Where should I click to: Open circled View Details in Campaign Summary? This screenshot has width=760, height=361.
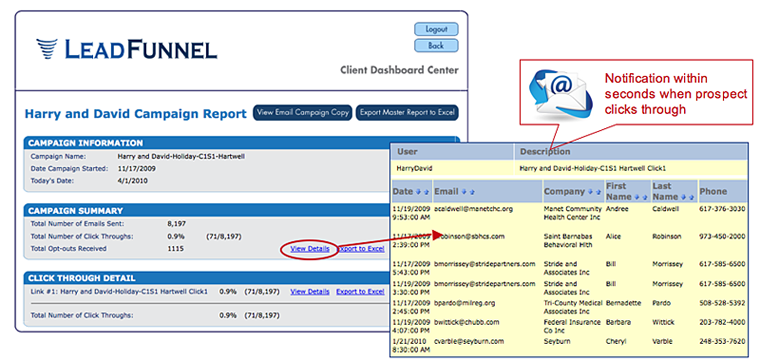(x=310, y=249)
